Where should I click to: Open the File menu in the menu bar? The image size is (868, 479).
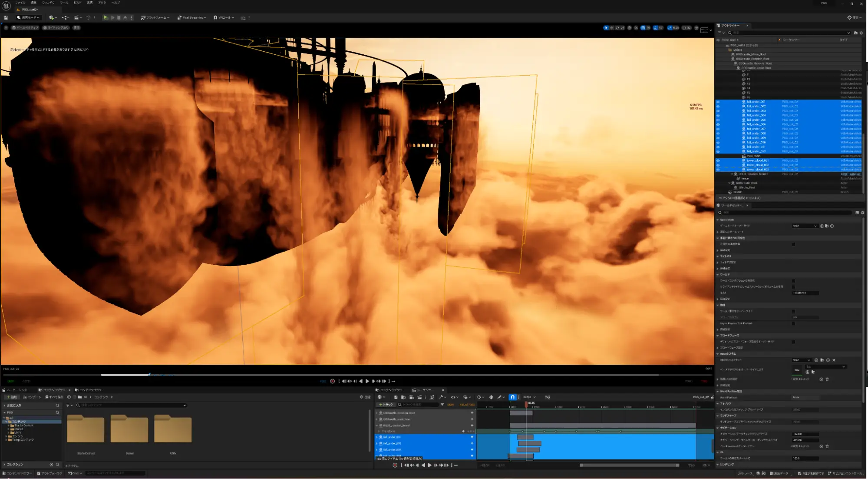[20, 3]
